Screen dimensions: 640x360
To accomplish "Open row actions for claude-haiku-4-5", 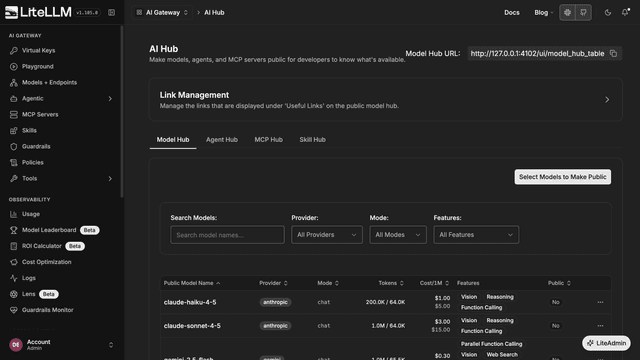I will tap(600, 302).
